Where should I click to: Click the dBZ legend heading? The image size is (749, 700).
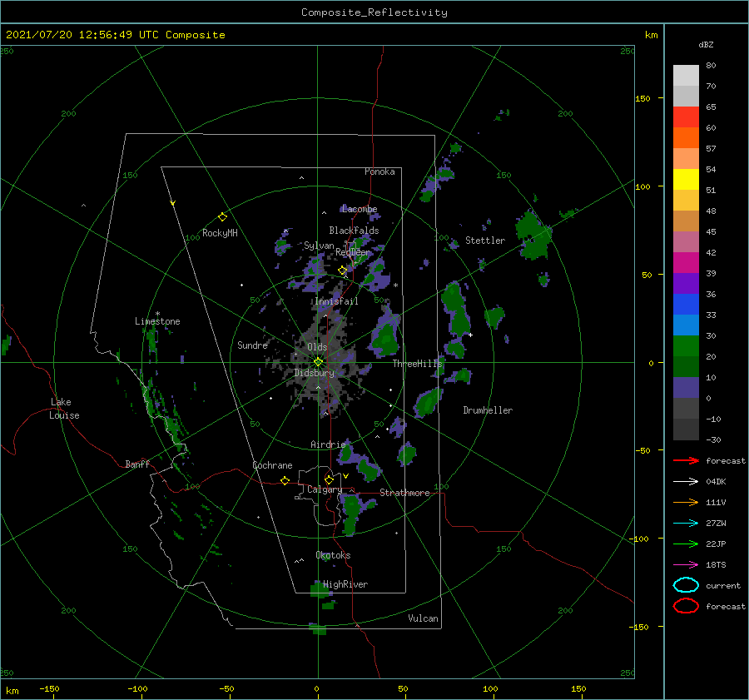click(706, 44)
